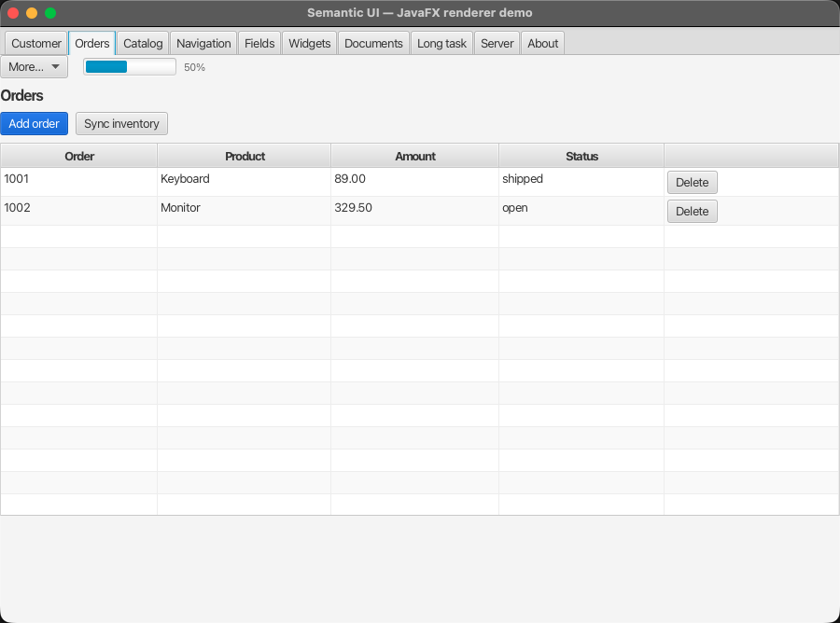Select the order number 1001 cell
840x623 pixels.
pos(79,182)
